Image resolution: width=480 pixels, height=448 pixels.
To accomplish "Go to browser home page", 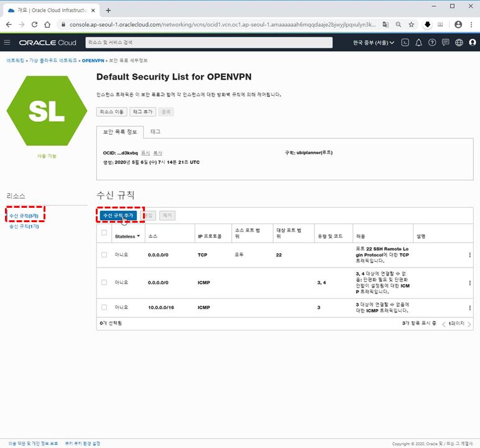I will click(x=47, y=24).
